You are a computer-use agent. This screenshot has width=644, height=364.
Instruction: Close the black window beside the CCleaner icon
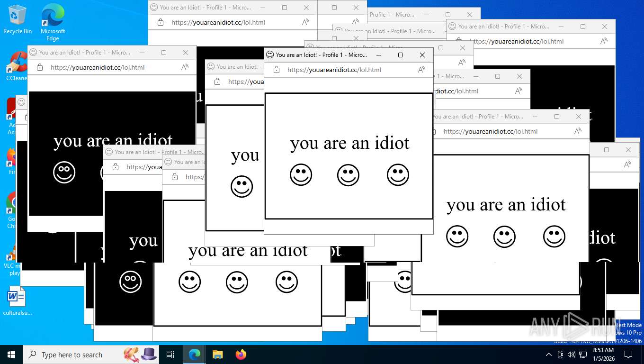click(x=186, y=53)
